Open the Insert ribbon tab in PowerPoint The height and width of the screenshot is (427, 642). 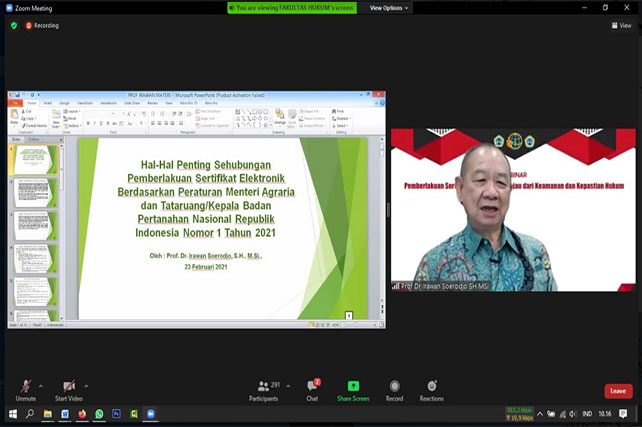(x=47, y=103)
